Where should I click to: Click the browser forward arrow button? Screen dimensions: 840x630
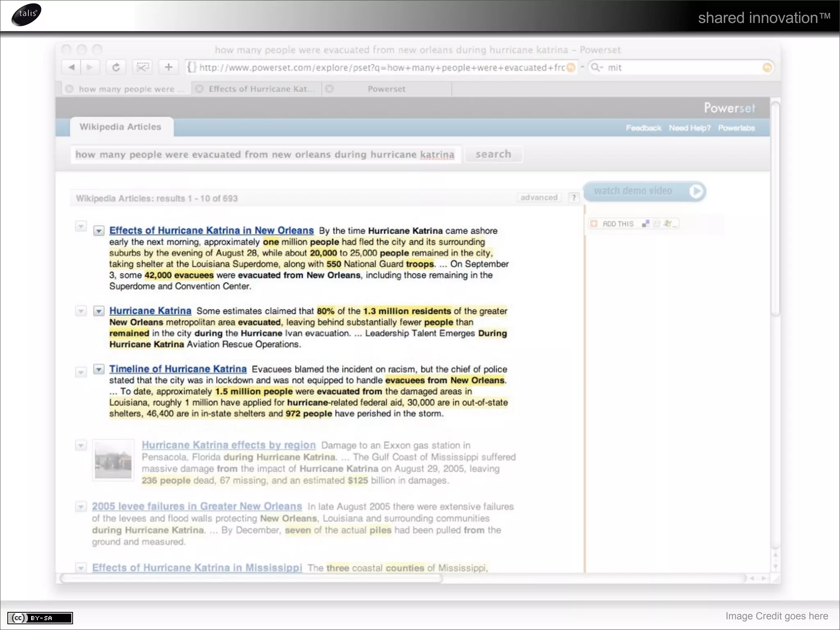click(x=90, y=67)
